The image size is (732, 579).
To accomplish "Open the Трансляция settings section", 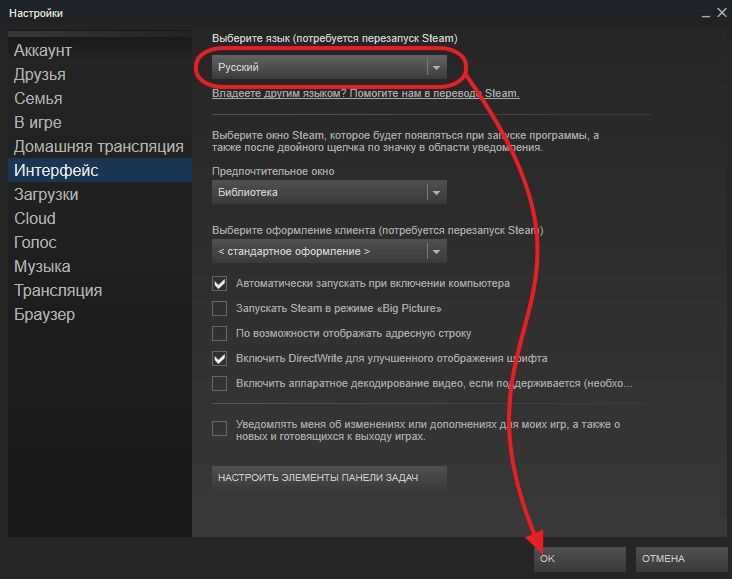I will pos(99,290).
